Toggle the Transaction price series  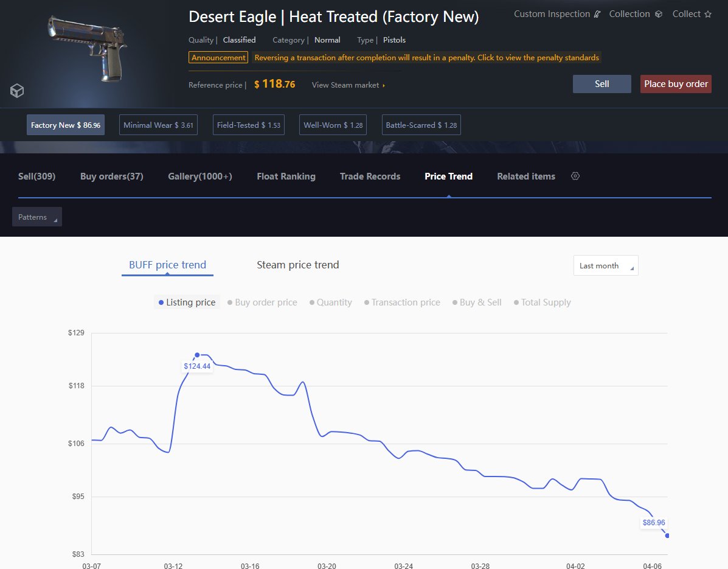402,302
